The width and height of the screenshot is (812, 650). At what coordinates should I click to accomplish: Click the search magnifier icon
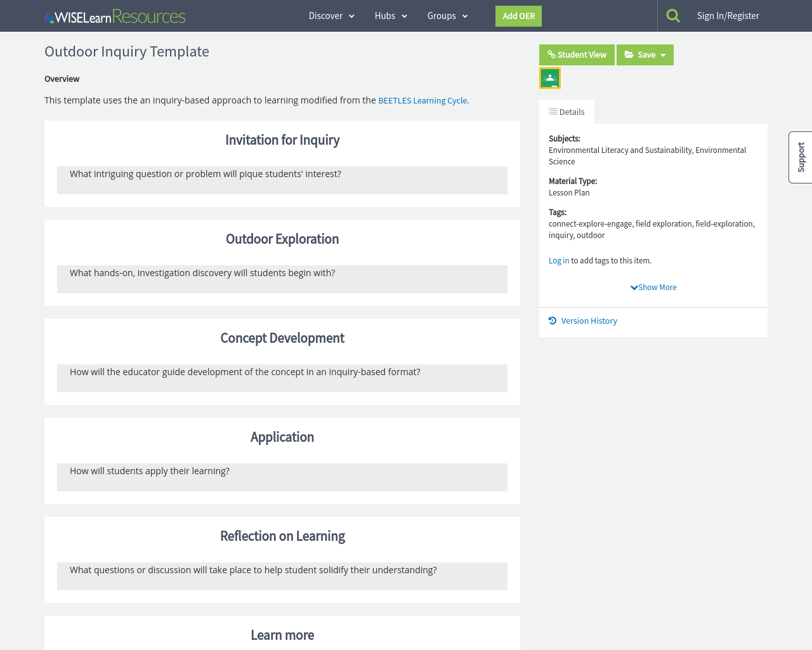[673, 16]
